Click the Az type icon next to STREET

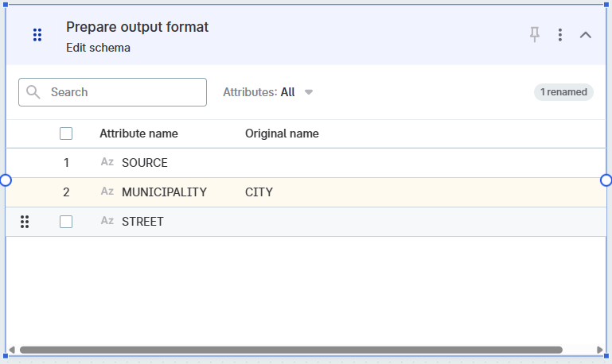tap(107, 221)
